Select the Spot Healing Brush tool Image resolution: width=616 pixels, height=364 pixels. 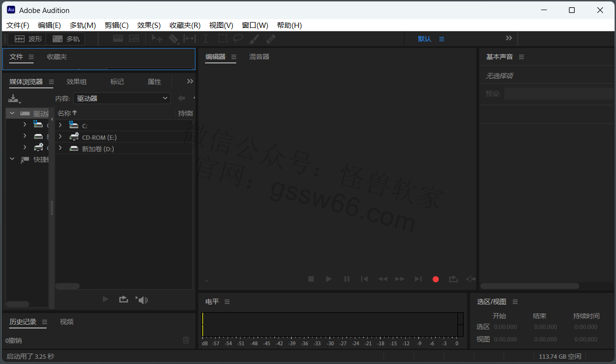tap(270, 38)
